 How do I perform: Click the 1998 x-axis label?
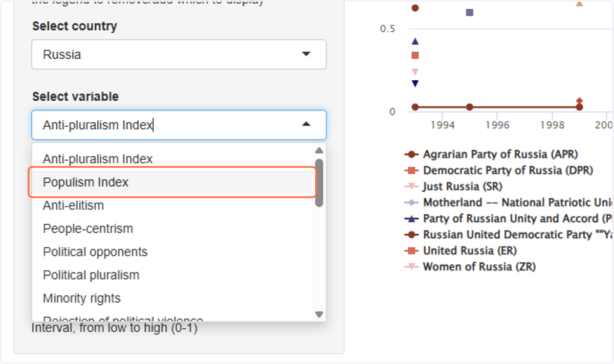552,125
